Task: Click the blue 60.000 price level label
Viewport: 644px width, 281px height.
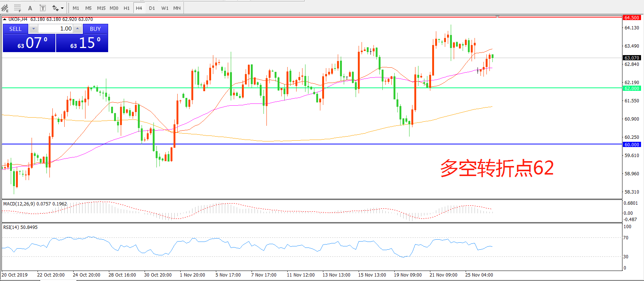Action: (631, 144)
